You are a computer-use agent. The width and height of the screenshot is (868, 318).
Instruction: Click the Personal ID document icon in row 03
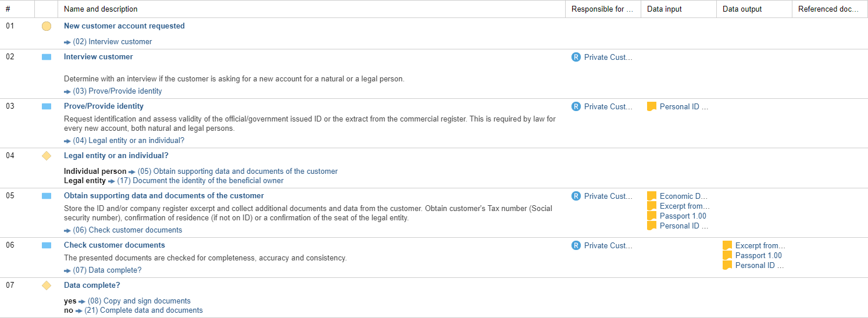652,106
